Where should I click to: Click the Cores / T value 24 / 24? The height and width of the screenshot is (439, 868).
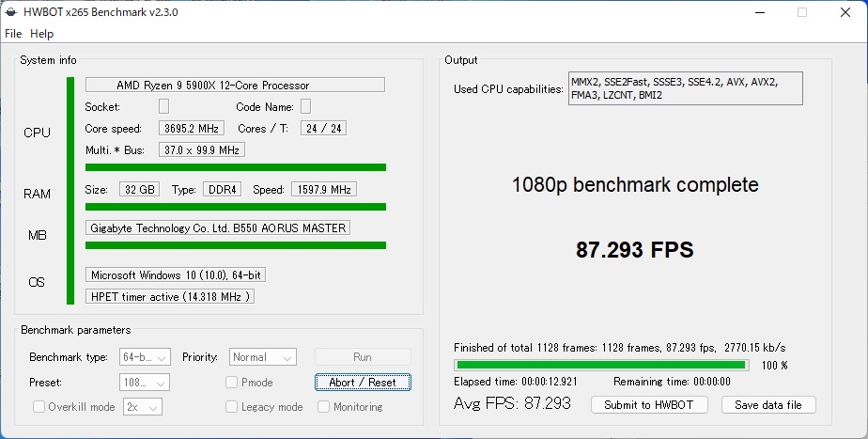324,128
